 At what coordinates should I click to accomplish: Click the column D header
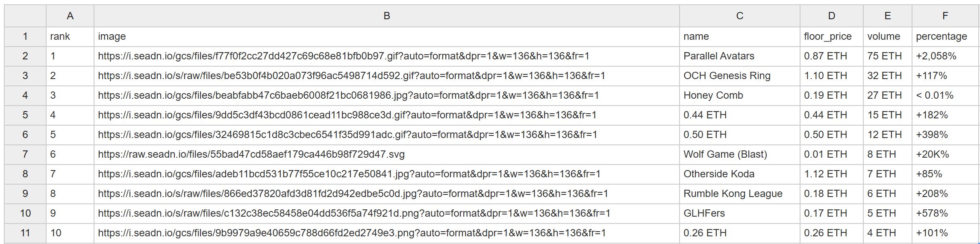click(831, 16)
